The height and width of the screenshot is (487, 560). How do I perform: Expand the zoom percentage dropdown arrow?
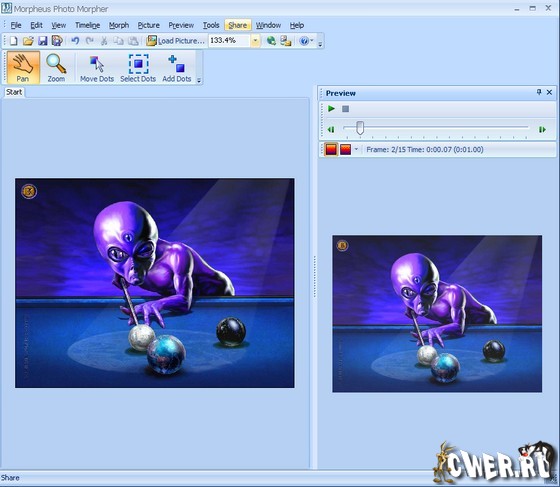point(255,41)
